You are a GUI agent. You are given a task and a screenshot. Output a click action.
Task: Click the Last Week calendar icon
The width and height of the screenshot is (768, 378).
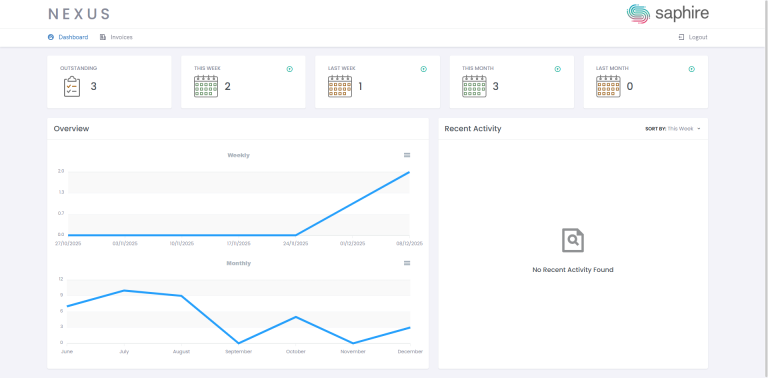340,87
